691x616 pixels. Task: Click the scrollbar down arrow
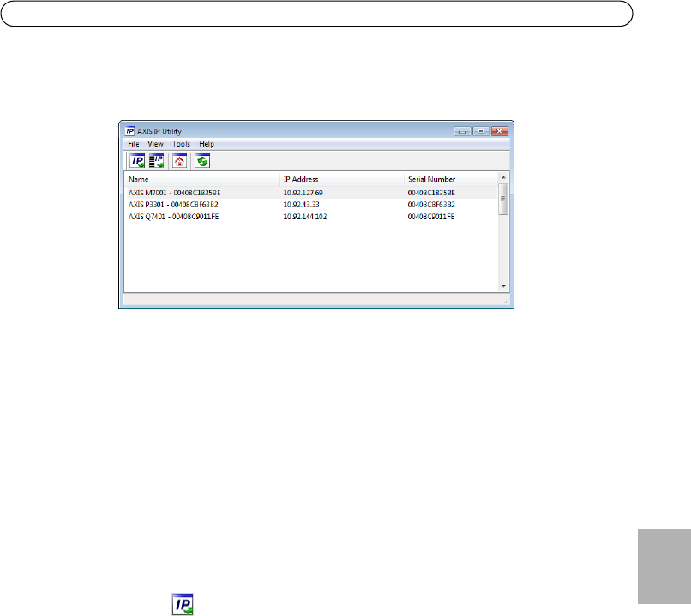pyautogui.click(x=503, y=287)
